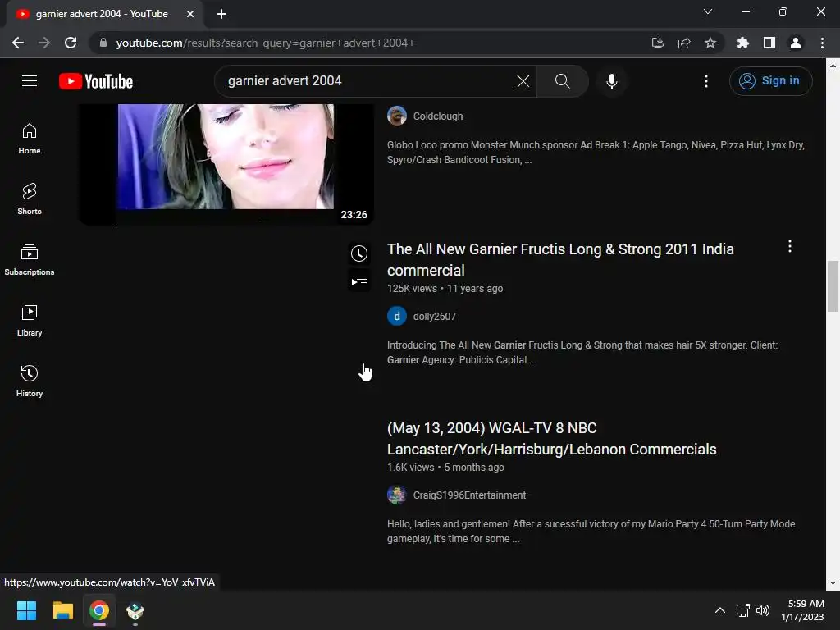The image size is (840, 630).
Task: Click Chrome icon in taskbar
Action: (99, 610)
